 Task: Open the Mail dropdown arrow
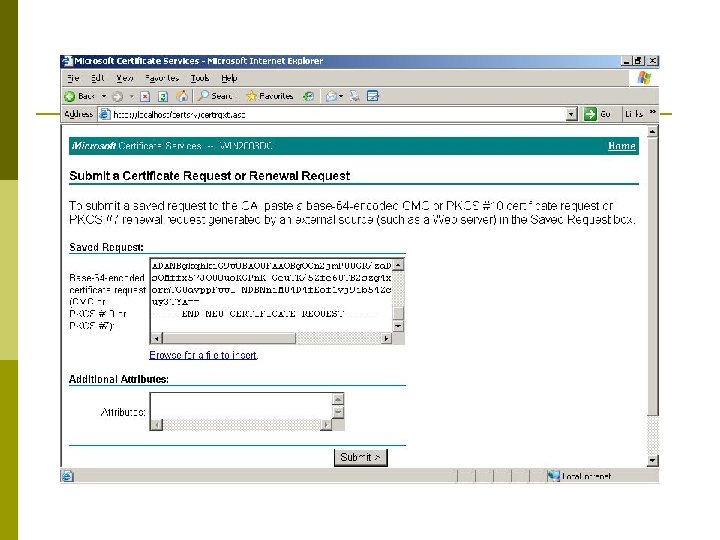(x=341, y=96)
